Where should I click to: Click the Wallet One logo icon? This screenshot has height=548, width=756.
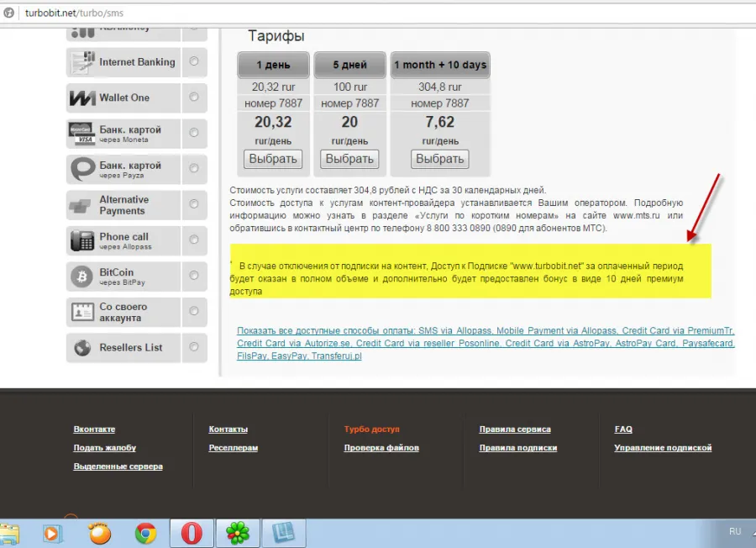82,98
